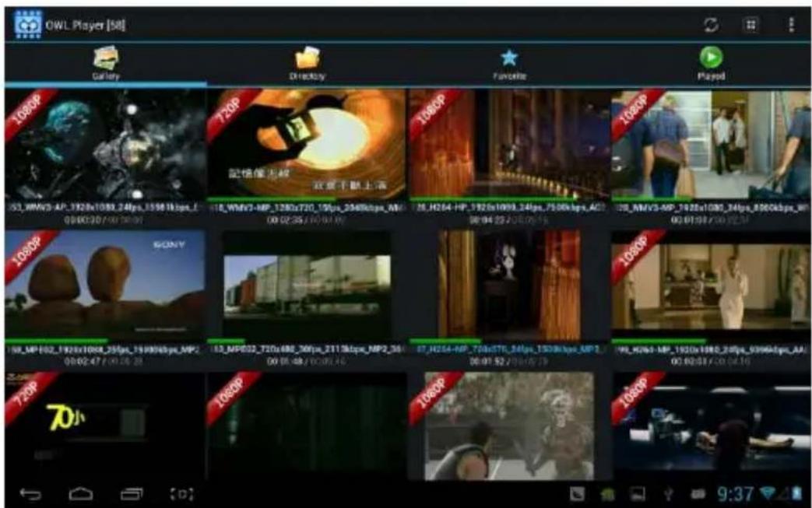Image resolution: width=812 pixels, height=508 pixels.
Task: Switch the grid view layout
Action: tap(750, 25)
